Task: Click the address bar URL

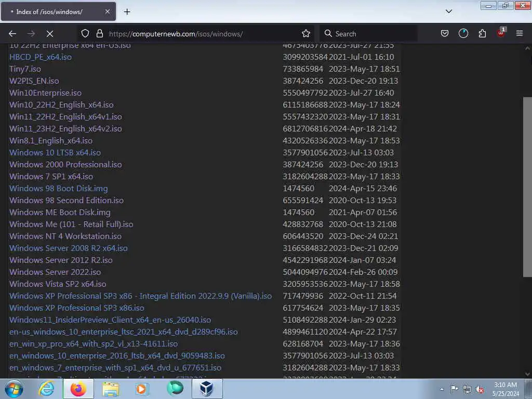Action: 176,34
